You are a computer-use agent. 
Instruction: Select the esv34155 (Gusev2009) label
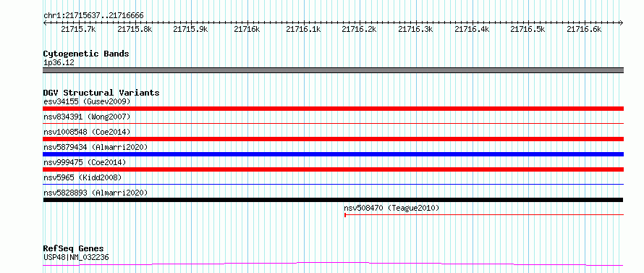tap(87, 101)
